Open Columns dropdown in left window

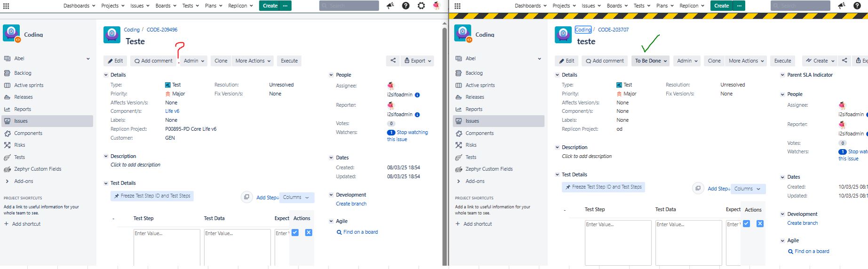coord(296,198)
